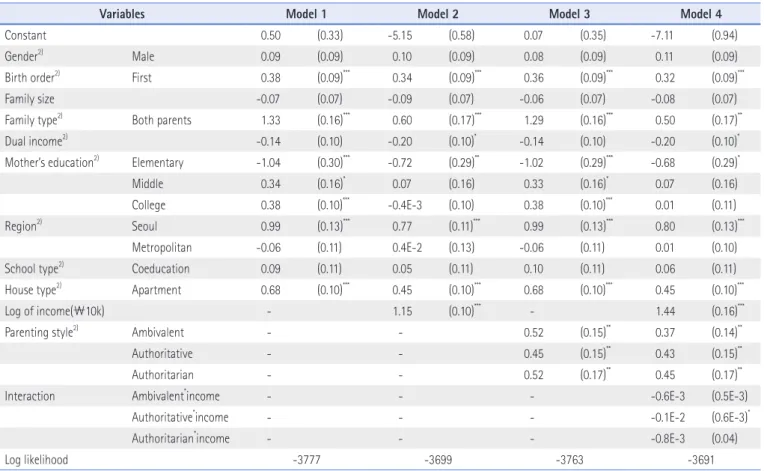
Task: Click the 'Metropolitan' sub-label
Action: tap(161, 247)
